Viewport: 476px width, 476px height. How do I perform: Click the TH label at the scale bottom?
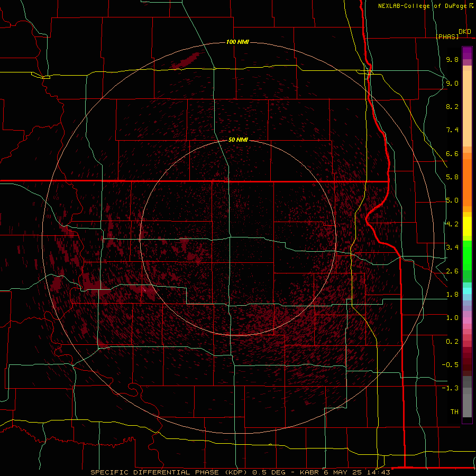pos(454,412)
